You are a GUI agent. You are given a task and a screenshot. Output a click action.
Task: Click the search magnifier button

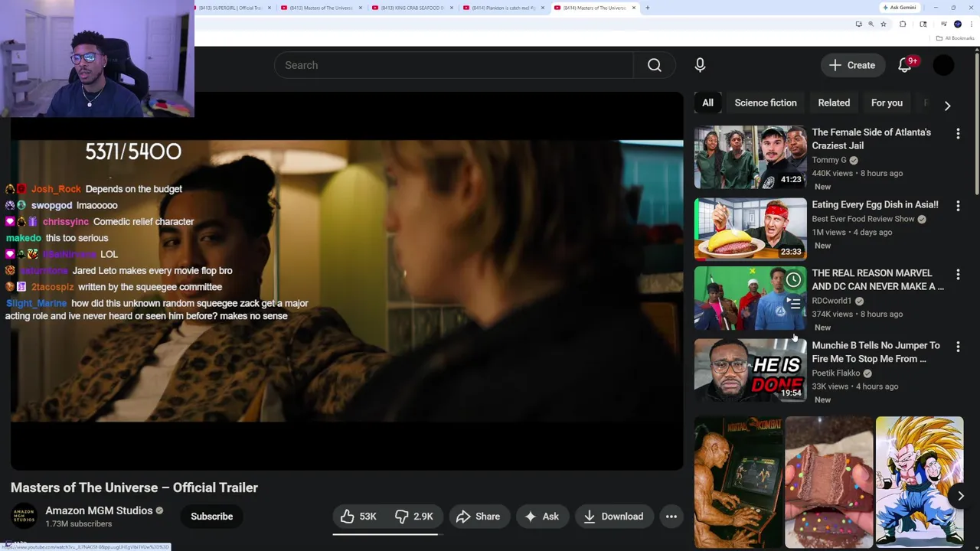(x=654, y=65)
